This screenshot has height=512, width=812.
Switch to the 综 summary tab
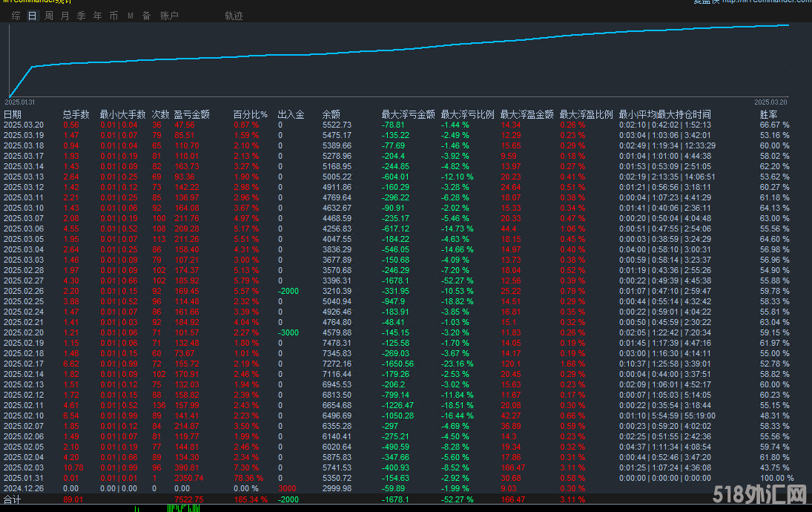point(16,16)
